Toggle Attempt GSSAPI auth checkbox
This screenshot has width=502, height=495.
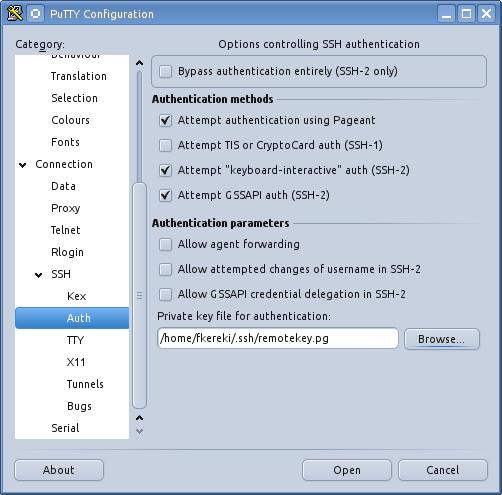coord(165,195)
